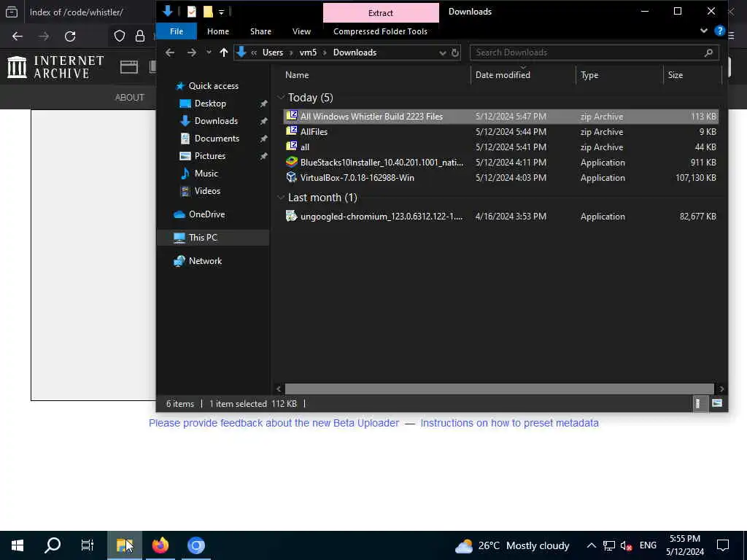The image size is (747, 560).
Task: Click the site security padlock icon
Action: pos(139,36)
